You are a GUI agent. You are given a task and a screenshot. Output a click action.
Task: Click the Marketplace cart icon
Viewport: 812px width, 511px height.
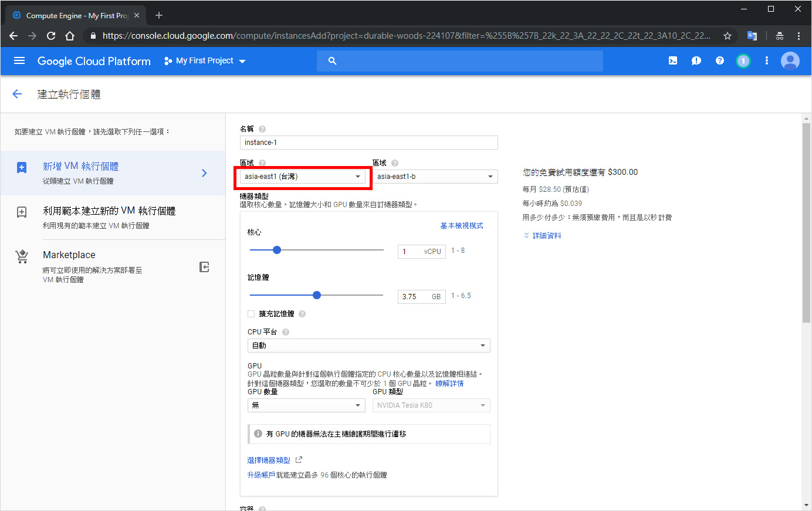pos(22,256)
